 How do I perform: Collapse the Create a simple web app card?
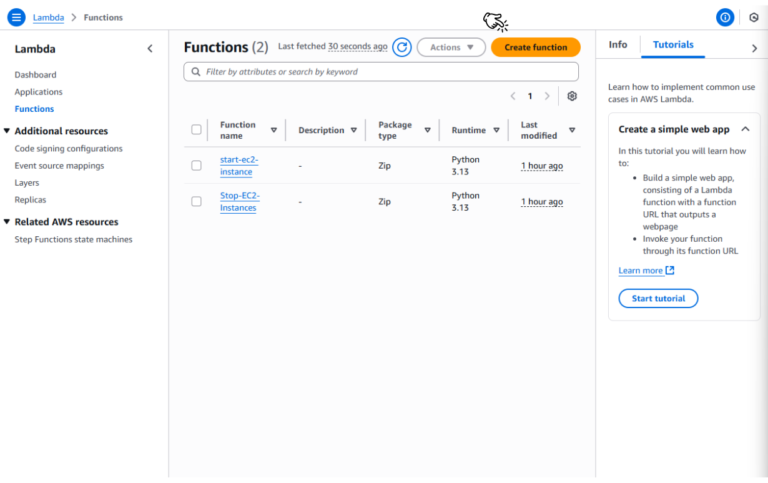[745, 129]
